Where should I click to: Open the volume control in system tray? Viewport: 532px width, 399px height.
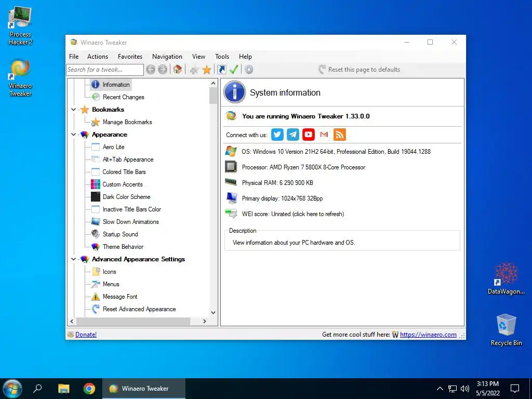[x=465, y=389]
